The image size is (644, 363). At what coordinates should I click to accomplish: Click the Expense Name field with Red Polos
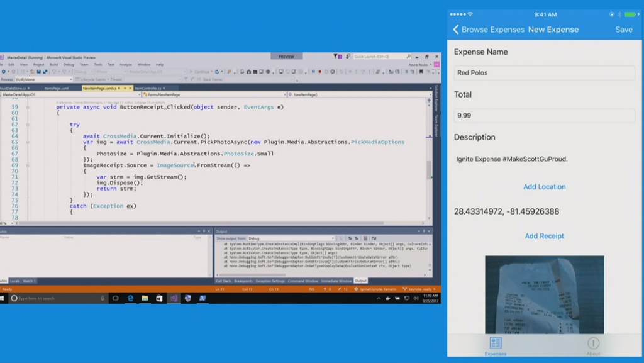tap(544, 73)
